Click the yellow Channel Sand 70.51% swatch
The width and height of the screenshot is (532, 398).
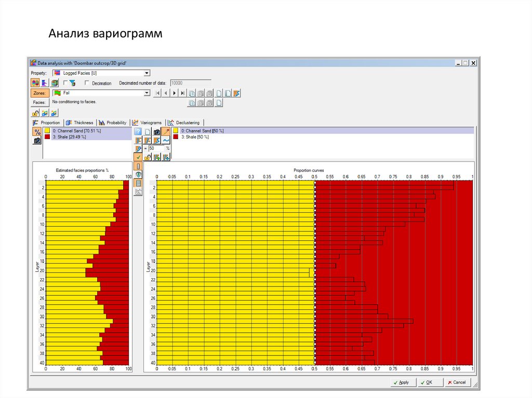47,131
